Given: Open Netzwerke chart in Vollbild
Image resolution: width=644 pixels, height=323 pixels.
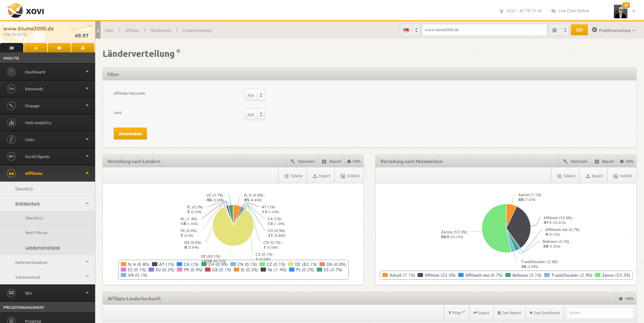Looking at the screenshot, I should coord(622,176).
